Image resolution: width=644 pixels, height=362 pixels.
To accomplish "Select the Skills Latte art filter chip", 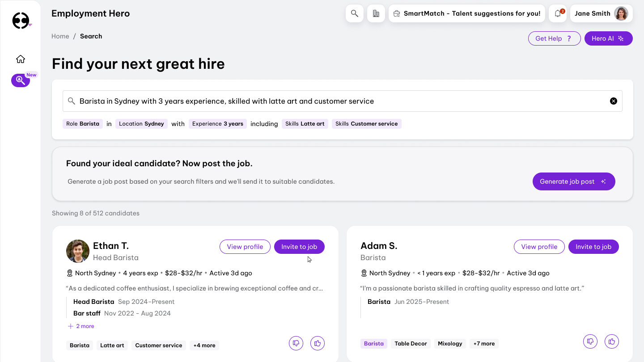I will point(305,124).
